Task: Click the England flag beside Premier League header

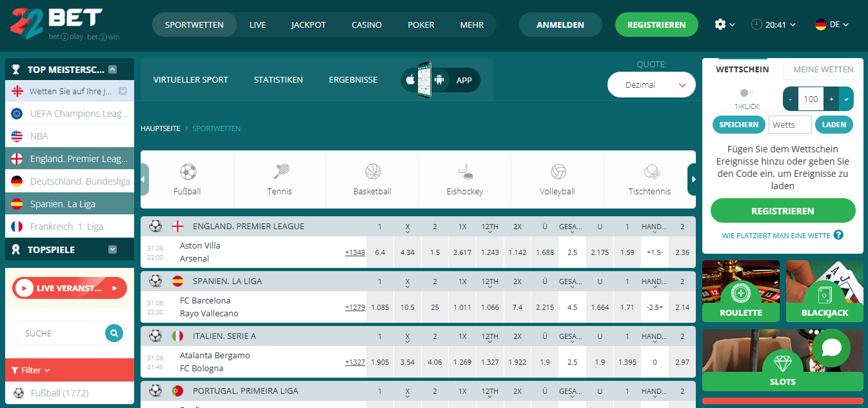Action: point(177,226)
